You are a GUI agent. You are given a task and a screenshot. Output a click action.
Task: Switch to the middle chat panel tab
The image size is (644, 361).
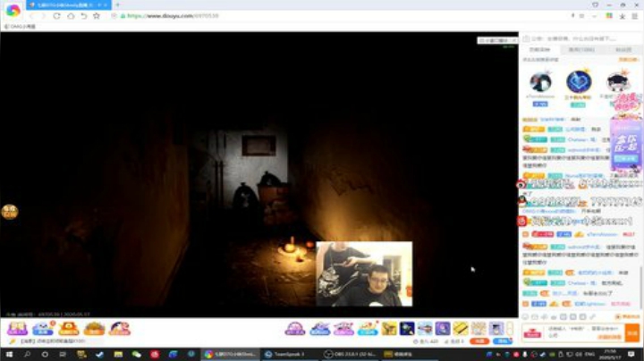pos(581,50)
